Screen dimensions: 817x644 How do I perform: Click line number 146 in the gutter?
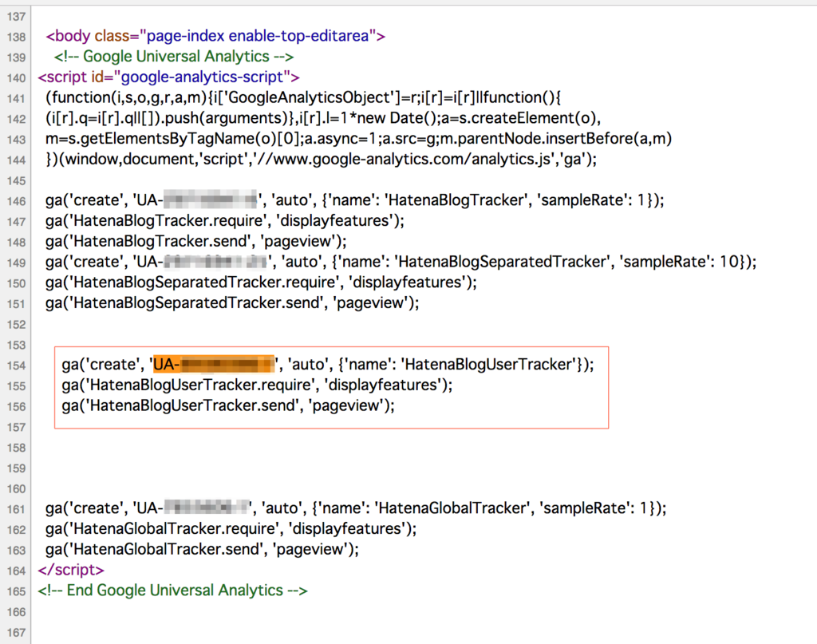coord(16,201)
